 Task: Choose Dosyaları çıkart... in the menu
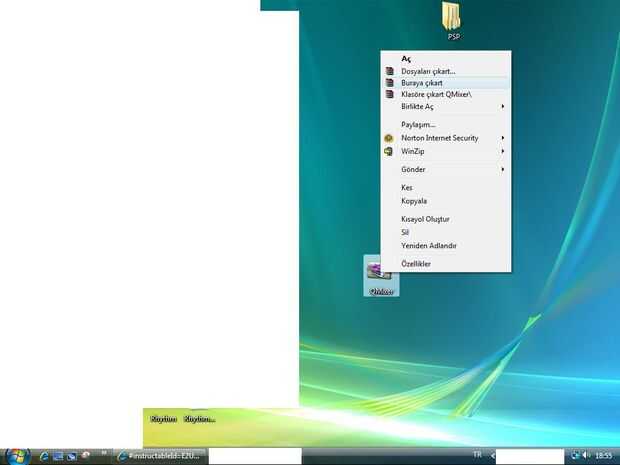click(x=446, y=71)
